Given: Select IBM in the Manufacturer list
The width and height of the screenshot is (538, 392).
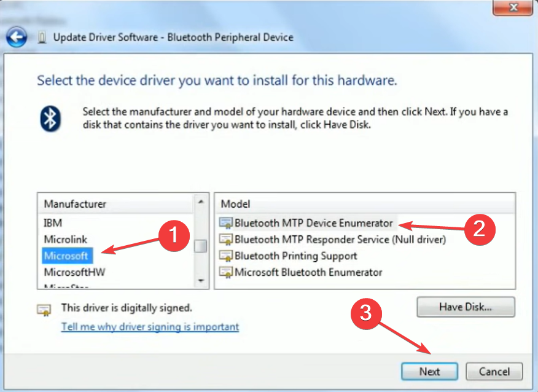Looking at the screenshot, I should 53,223.
